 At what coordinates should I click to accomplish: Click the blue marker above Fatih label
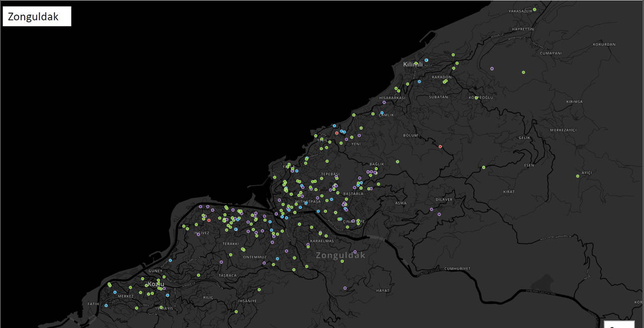coord(106,305)
